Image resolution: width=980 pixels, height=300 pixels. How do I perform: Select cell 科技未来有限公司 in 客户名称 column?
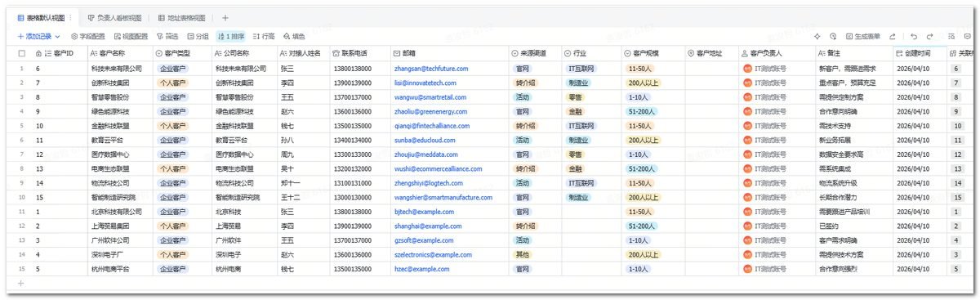click(x=119, y=69)
